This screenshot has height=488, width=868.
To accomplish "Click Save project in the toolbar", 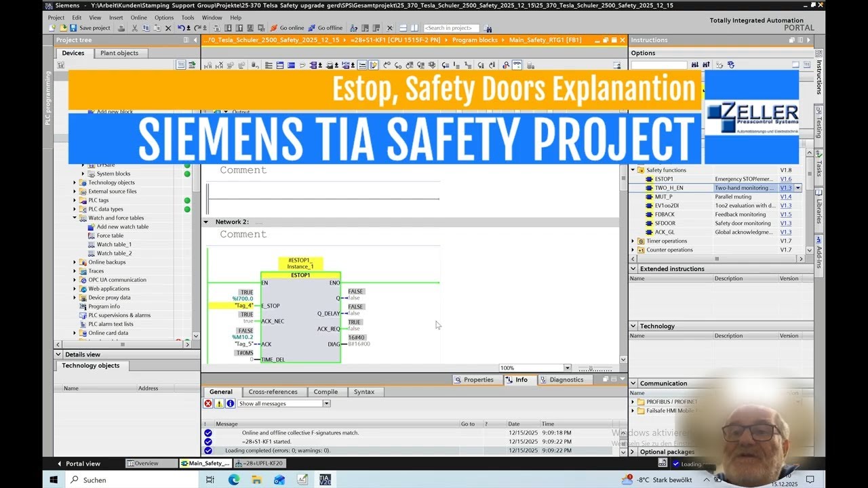I will point(90,28).
